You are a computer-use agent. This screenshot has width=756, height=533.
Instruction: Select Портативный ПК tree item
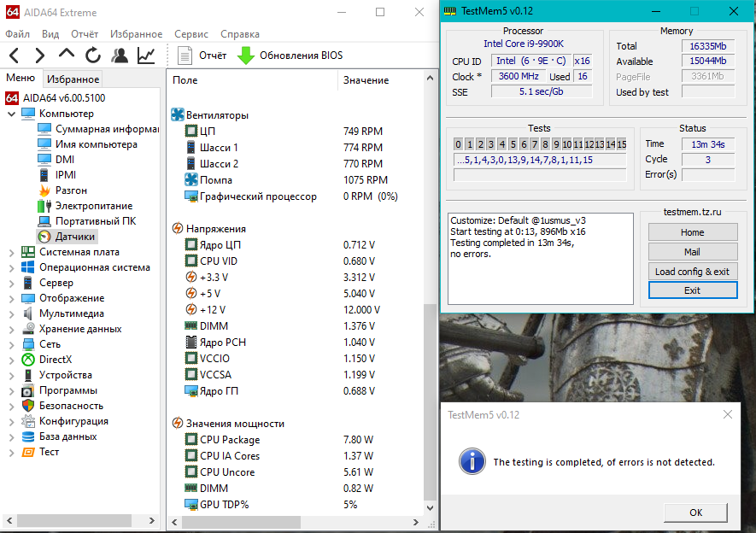96,221
